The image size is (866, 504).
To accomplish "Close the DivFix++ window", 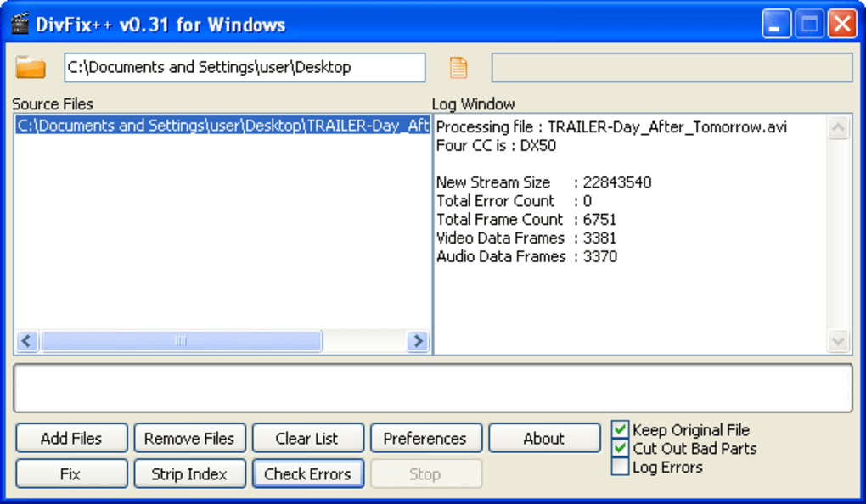I will point(842,25).
